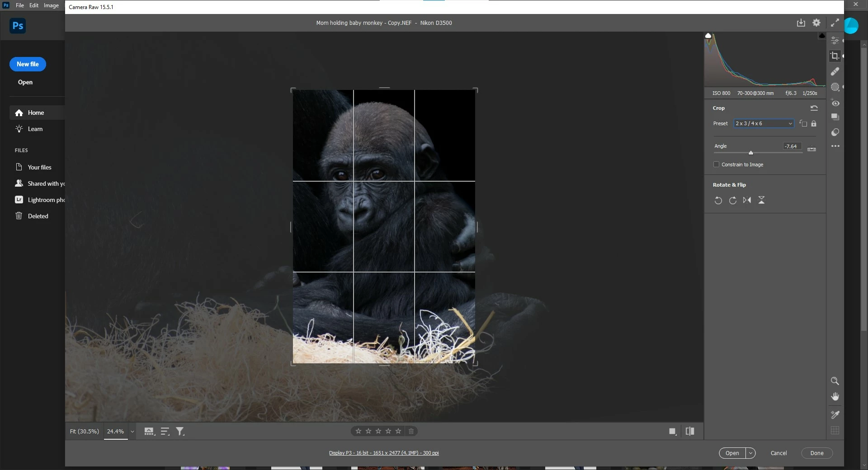Click the Done button
This screenshot has width=868, height=470.
click(x=817, y=453)
